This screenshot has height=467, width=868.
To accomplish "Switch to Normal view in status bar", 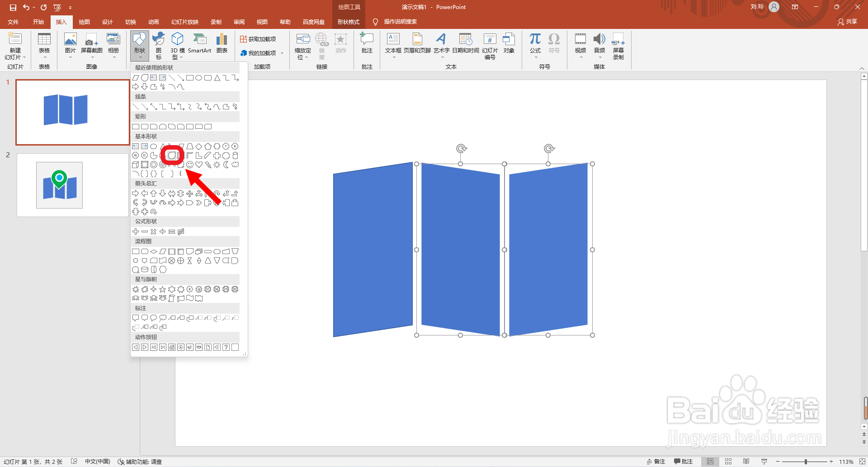I will [710, 462].
